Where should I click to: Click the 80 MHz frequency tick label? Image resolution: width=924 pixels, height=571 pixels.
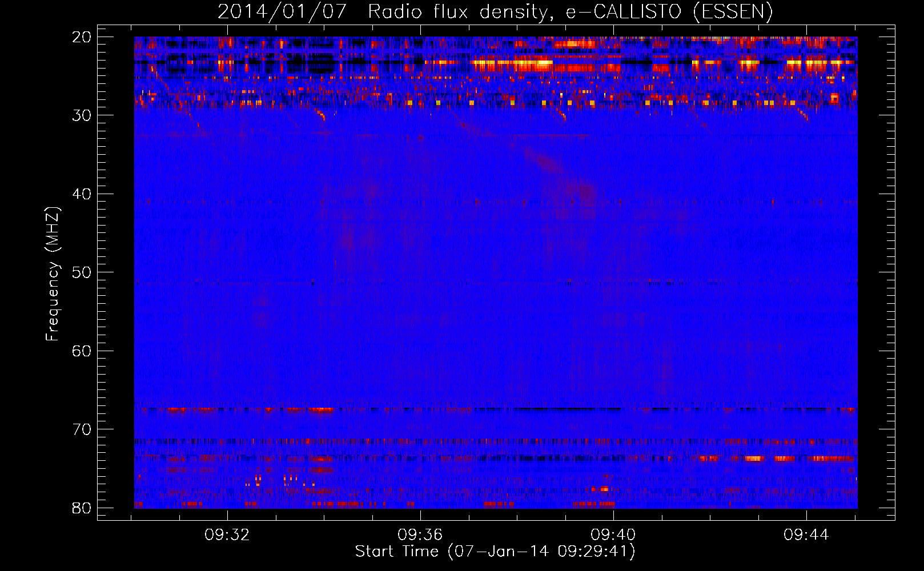[x=82, y=508]
